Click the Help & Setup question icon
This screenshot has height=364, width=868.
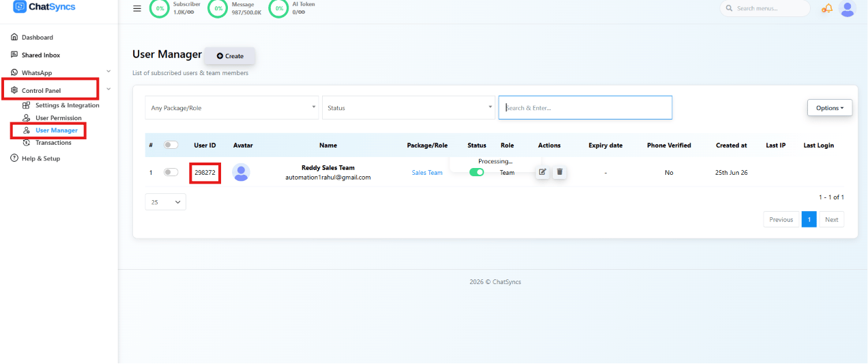[14, 158]
